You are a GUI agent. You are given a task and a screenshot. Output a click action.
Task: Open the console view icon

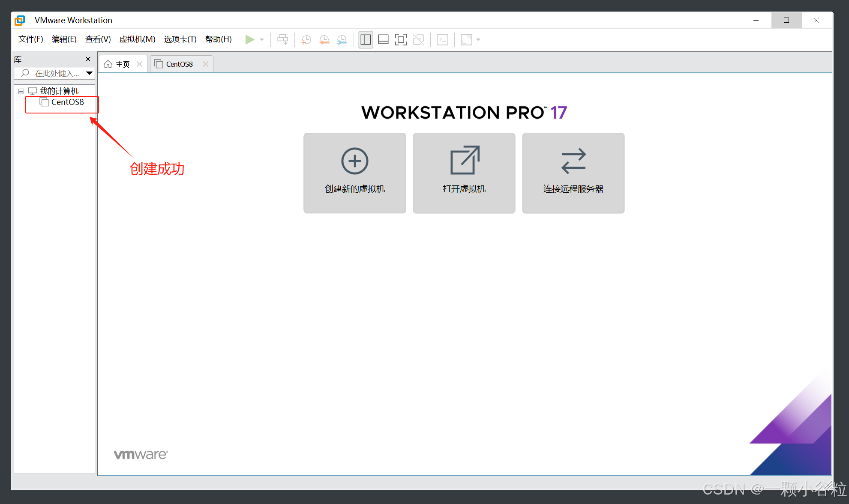click(x=443, y=40)
